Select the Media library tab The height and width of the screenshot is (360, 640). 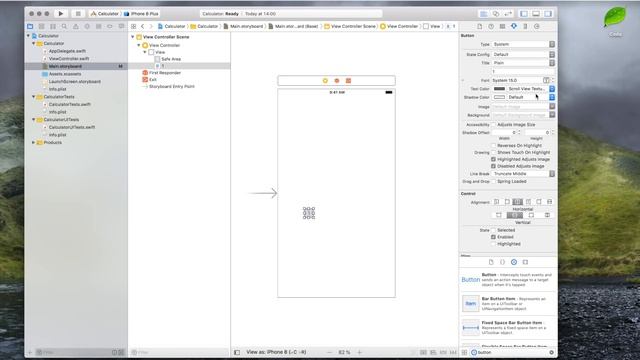coord(525,262)
